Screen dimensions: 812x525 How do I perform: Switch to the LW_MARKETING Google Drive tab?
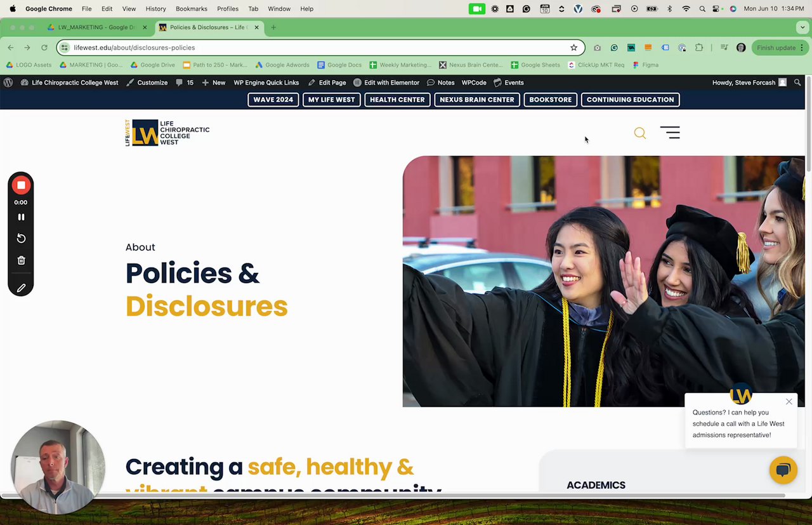[98, 27]
